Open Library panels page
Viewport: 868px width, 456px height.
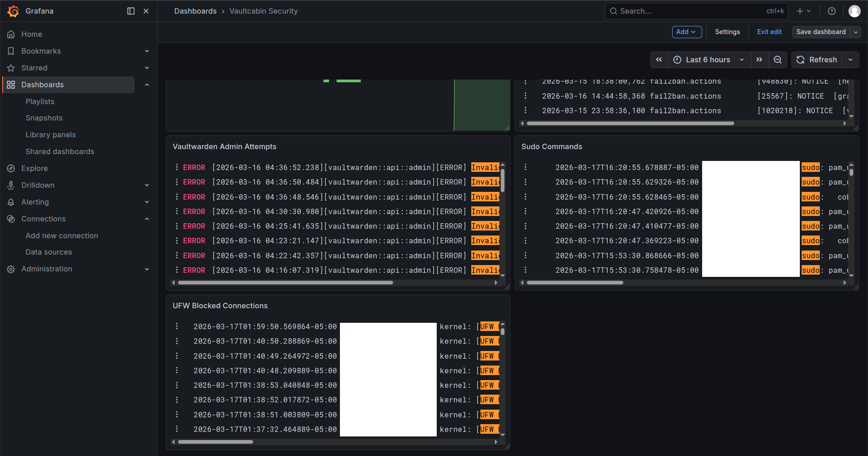coord(50,135)
